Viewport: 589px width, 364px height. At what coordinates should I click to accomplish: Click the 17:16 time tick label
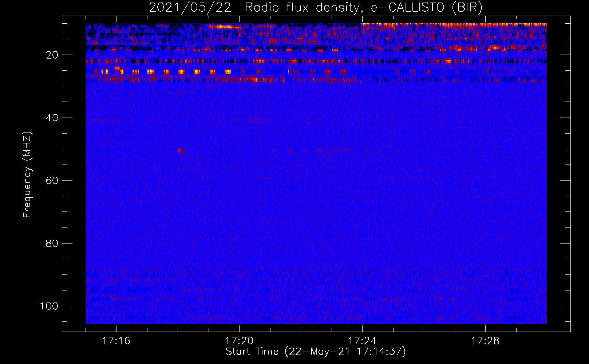pos(116,341)
